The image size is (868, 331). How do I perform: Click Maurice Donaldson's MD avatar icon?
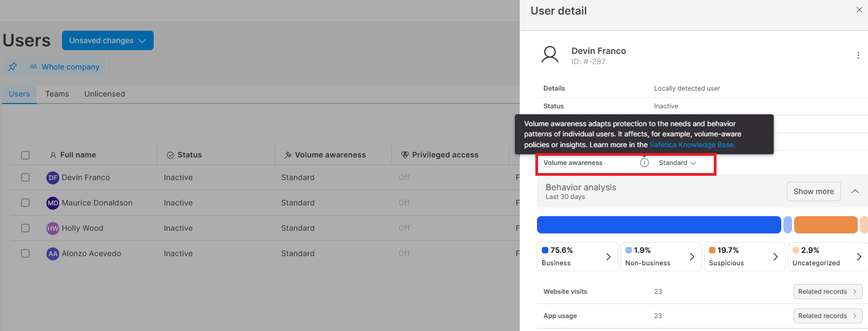pyautogui.click(x=53, y=203)
